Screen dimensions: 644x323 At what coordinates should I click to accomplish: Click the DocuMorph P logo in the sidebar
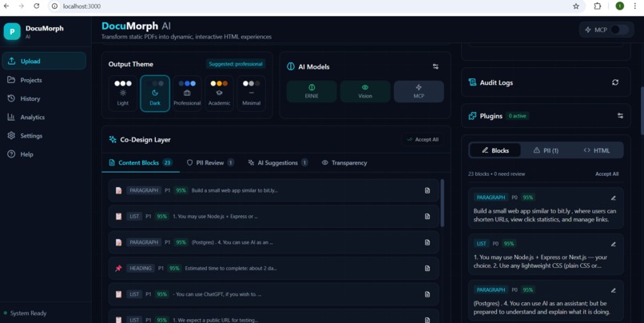[x=12, y=32]
